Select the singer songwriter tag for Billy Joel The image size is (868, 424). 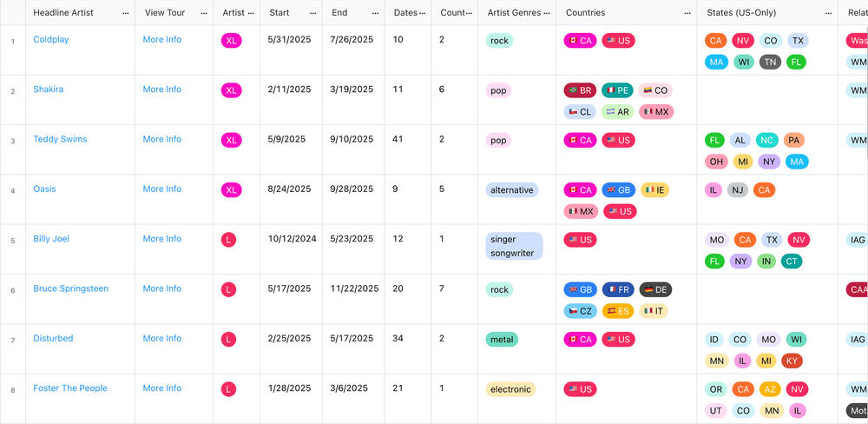point(514,246)
